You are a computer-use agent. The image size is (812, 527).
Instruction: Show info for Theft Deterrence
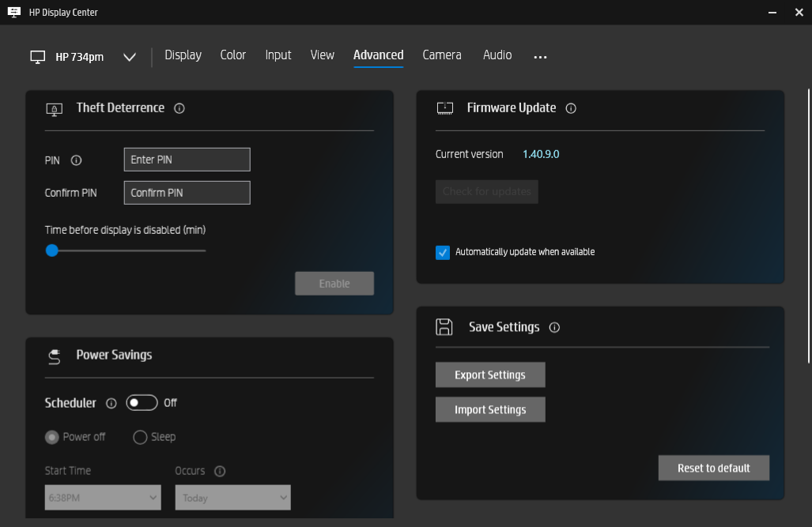click(179, 108)
